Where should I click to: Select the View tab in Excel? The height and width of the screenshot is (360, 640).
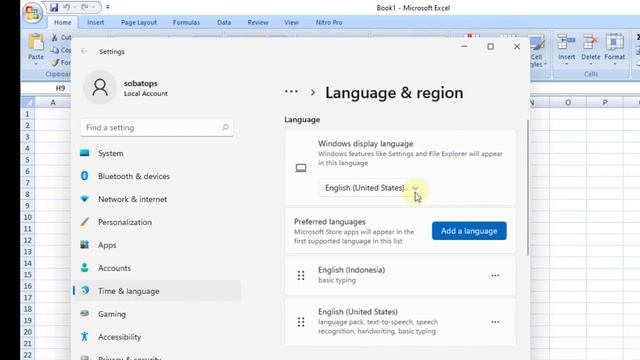291,22
